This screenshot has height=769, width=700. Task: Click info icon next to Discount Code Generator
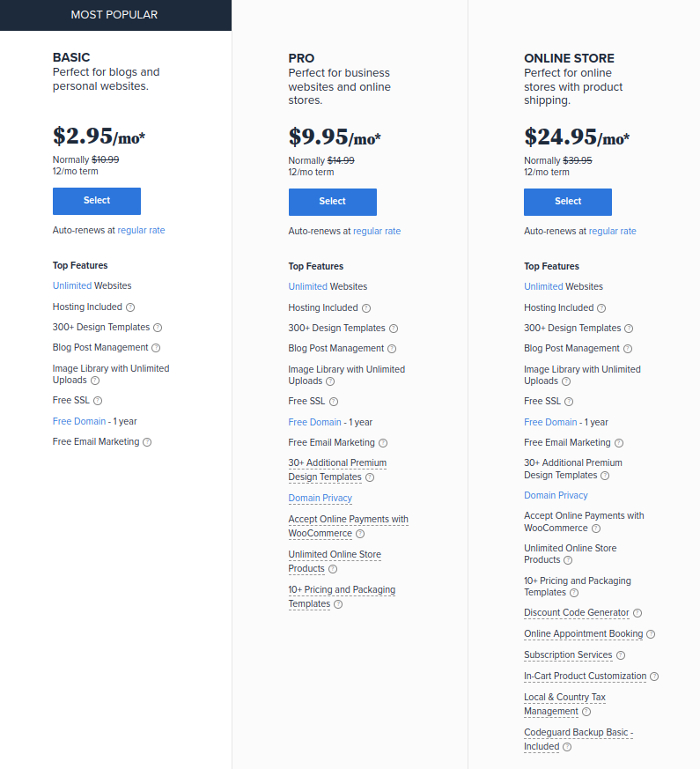(x=637, y=613)
